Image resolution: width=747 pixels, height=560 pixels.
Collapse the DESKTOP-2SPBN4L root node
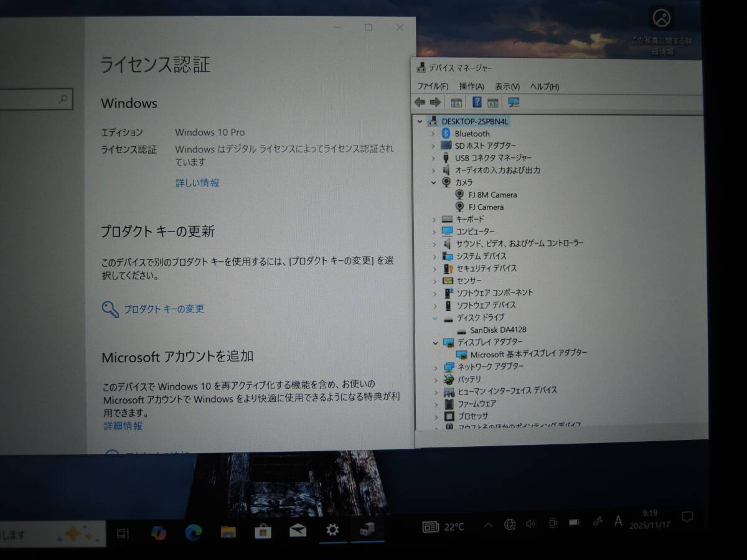point(420,121)
